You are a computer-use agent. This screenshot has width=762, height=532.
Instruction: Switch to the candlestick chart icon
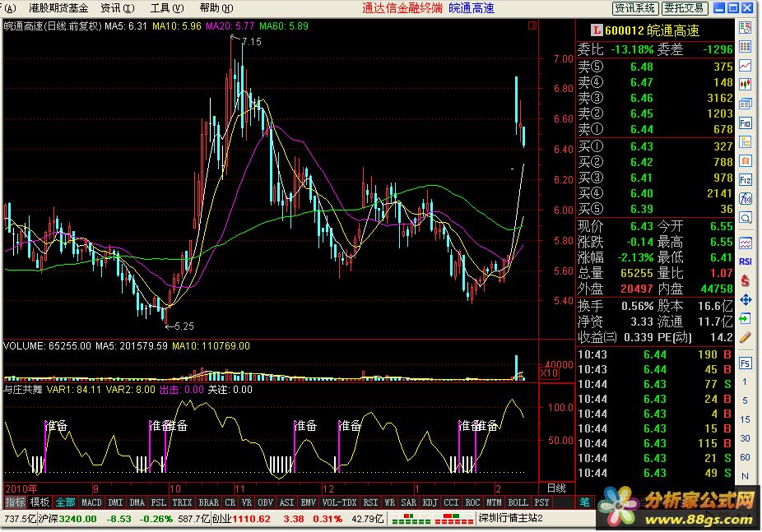745,85
